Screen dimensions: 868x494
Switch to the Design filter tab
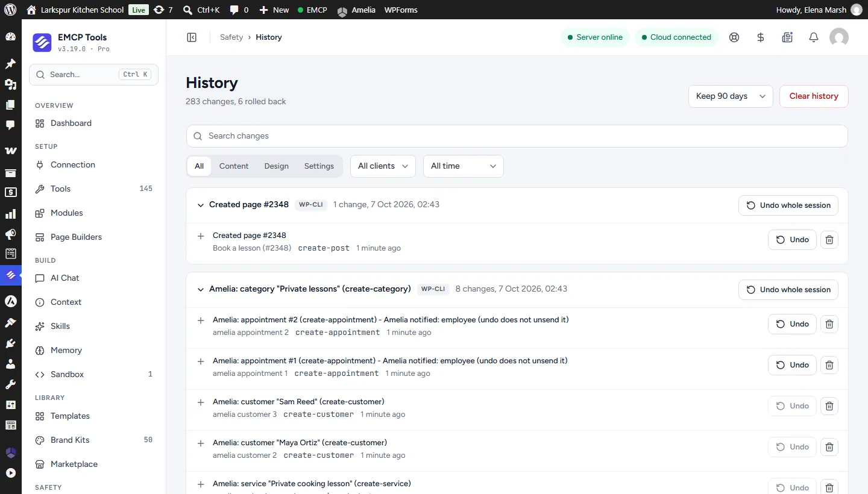[276, 166]
